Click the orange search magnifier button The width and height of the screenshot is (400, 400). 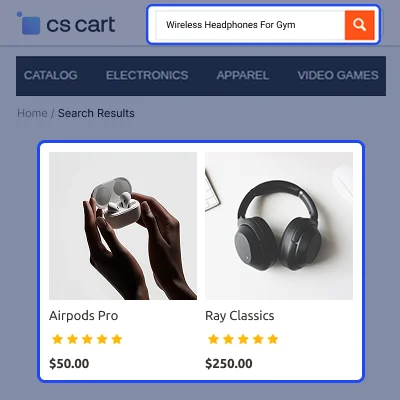359,25
